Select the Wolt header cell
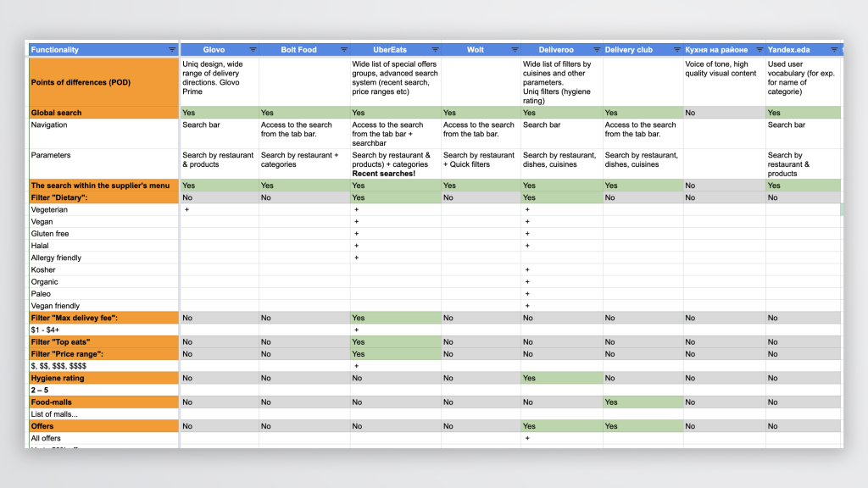 pos(481,50)
